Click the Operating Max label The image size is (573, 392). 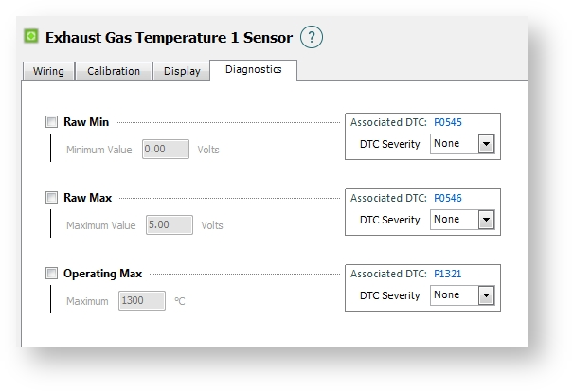point(102,274)
